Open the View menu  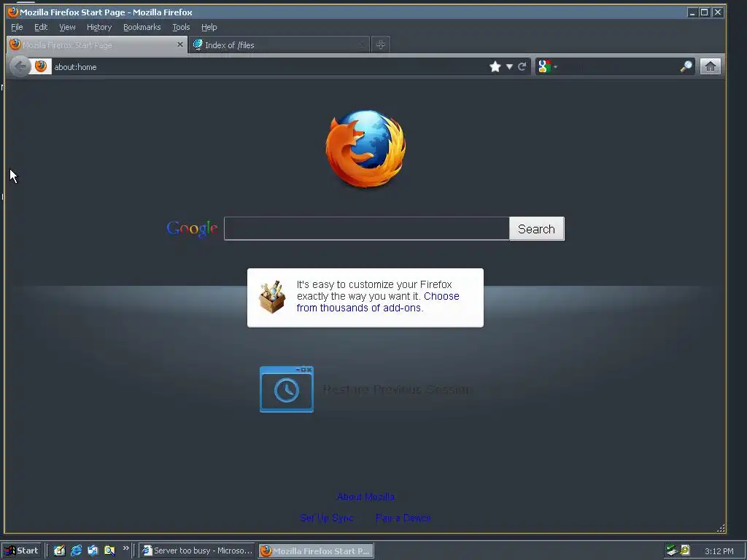point(67,27)
